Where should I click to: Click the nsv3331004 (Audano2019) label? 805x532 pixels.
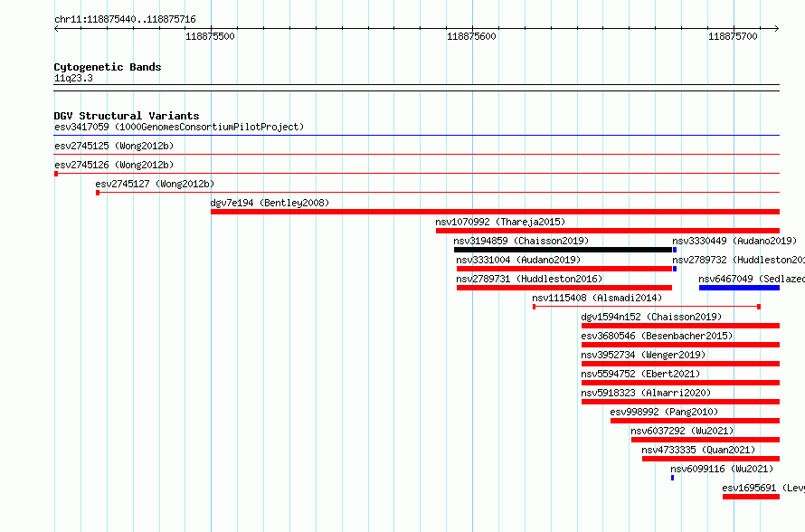pos(518,260)
